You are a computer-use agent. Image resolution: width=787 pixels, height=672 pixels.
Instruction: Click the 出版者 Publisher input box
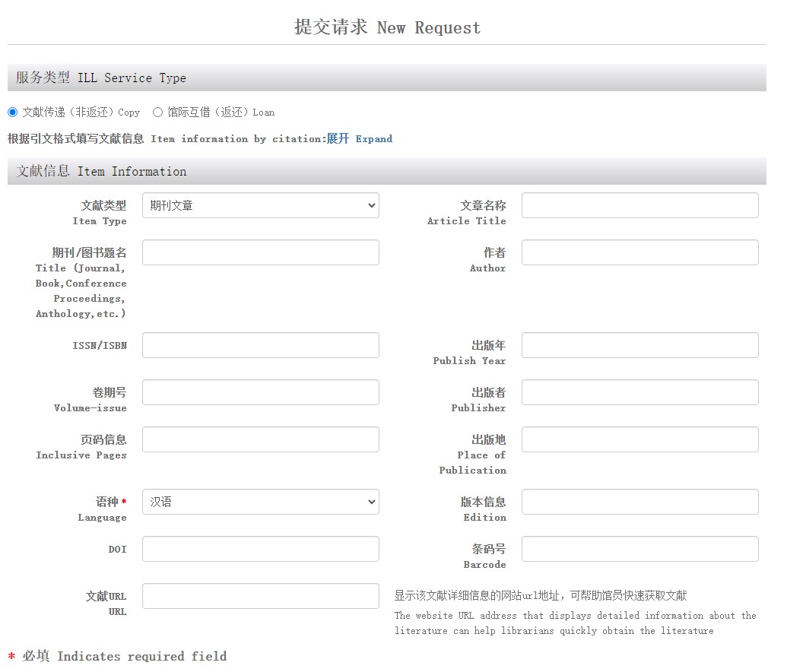[639, 392]
